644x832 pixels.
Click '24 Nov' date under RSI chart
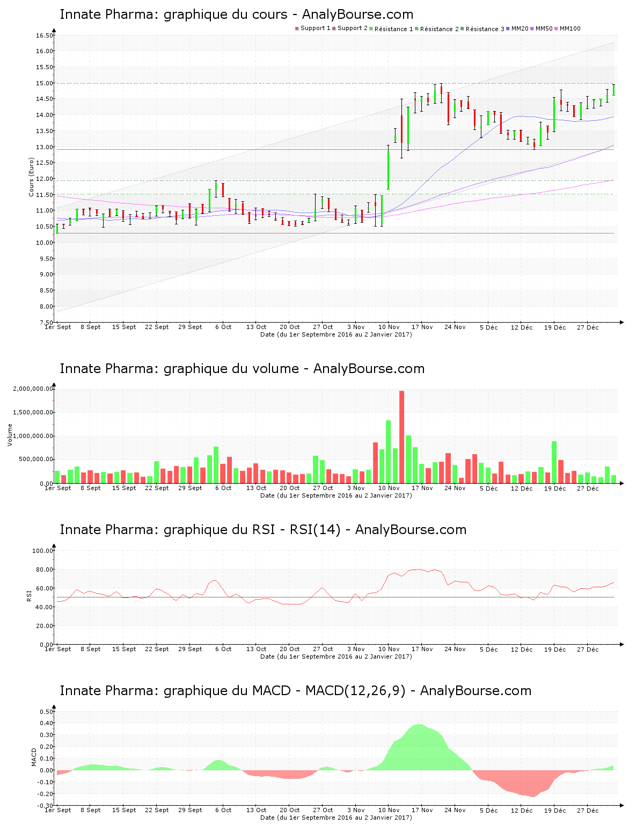(x=455, y=649)
